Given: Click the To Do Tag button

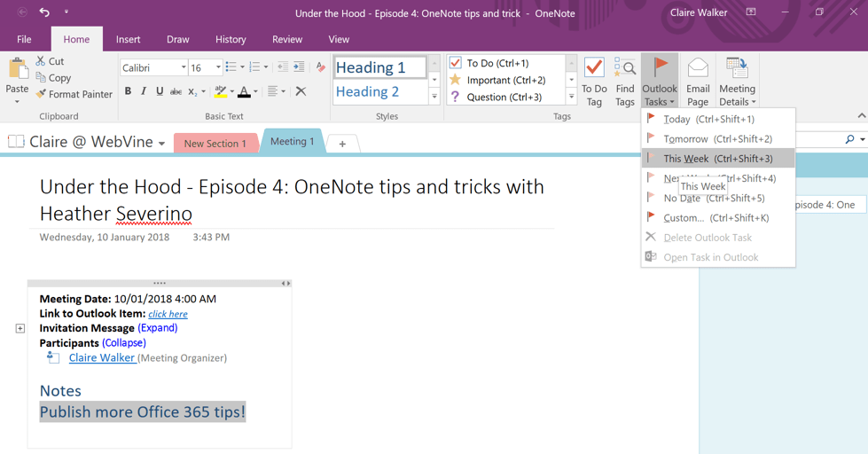Looking at the screenshot, I should pyautogui.click(x=594, y=82).
